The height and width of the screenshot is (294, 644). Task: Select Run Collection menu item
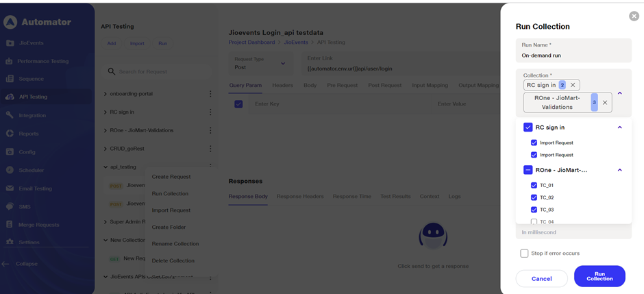coord(170,194)
